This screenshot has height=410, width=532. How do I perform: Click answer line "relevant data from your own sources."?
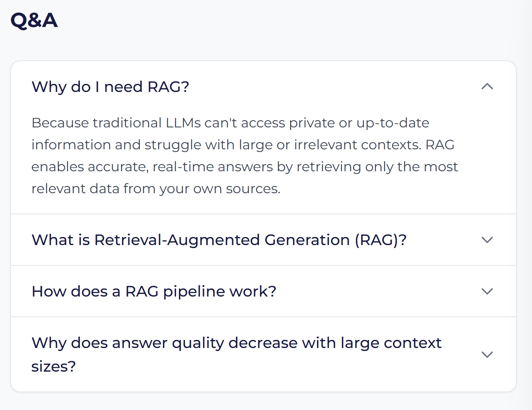coord(156,189)
